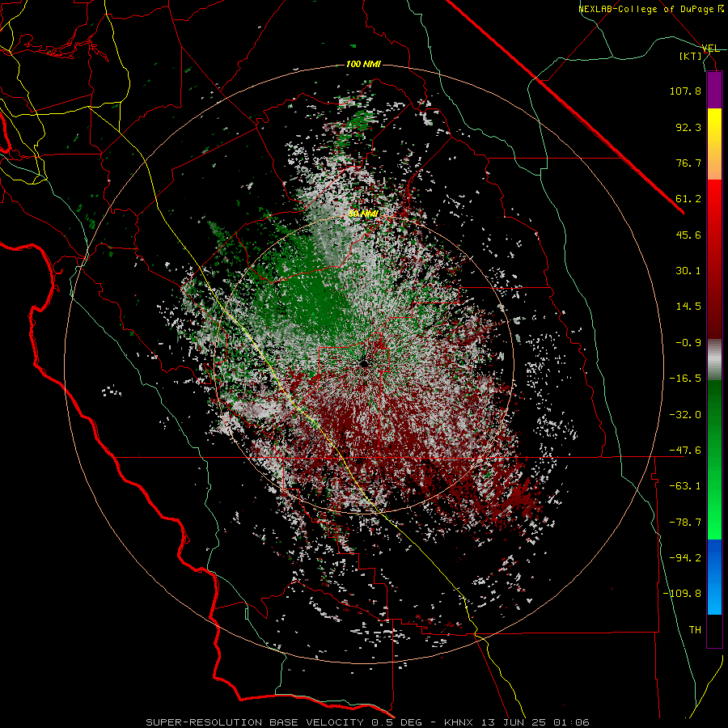Click the purple segment of color bar
Viewport: 728px width, 728px height.
[x=714, y=90]
